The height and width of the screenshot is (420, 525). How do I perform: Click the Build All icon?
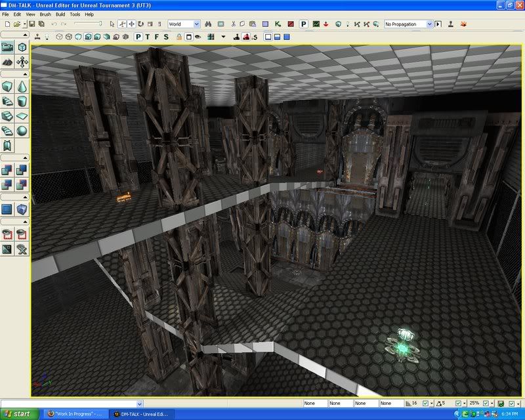point(376,24)
